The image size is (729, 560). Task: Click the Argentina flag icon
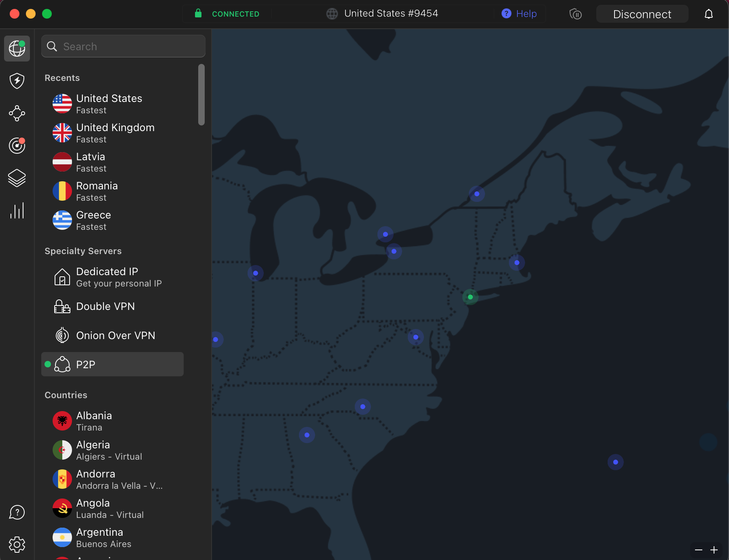[x=62, y=537]
